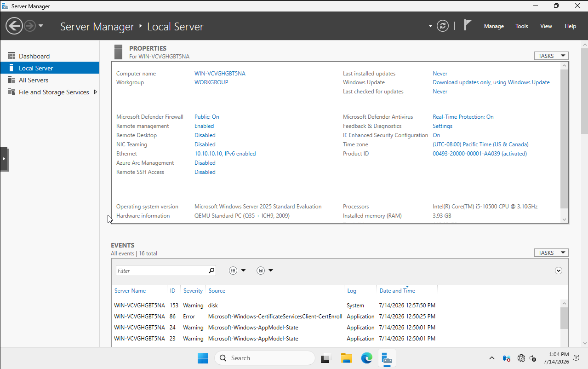Click the Forward navigation arrow
The width and height of the screenshot is (588, 369).
pyautogui.click(x=30, y=26)
